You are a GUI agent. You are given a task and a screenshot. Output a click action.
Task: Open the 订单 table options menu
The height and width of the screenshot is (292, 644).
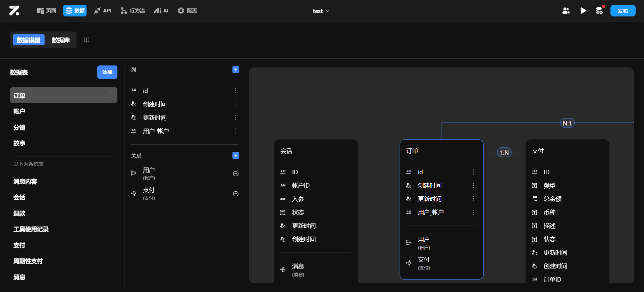(111, 95)
